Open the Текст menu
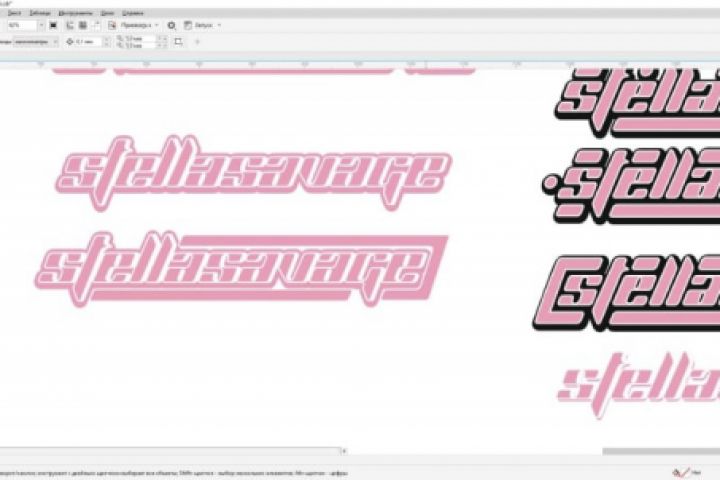This screenshot has width=720, height=480. (x=14, y=13)
